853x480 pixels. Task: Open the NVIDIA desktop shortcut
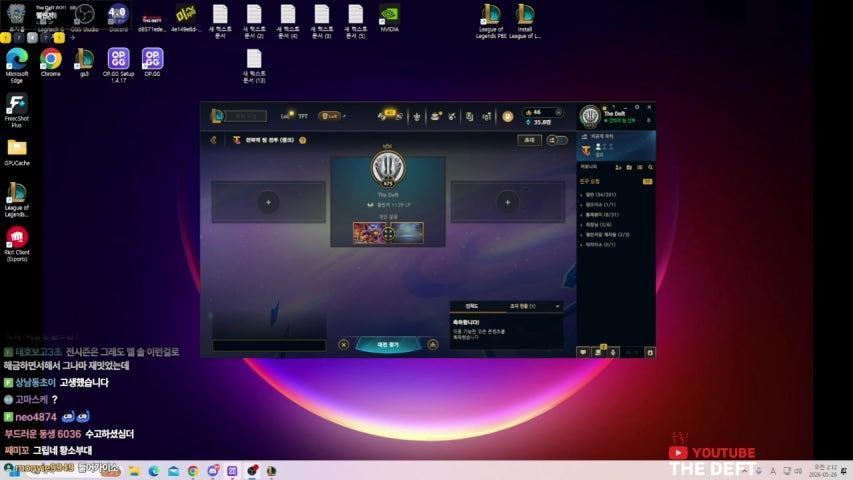pos(390,18)
